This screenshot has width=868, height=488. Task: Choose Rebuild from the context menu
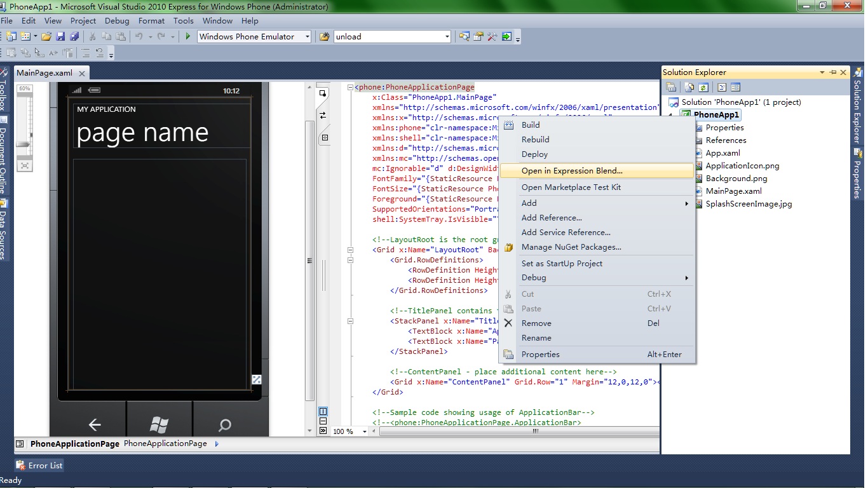point(597,140)
